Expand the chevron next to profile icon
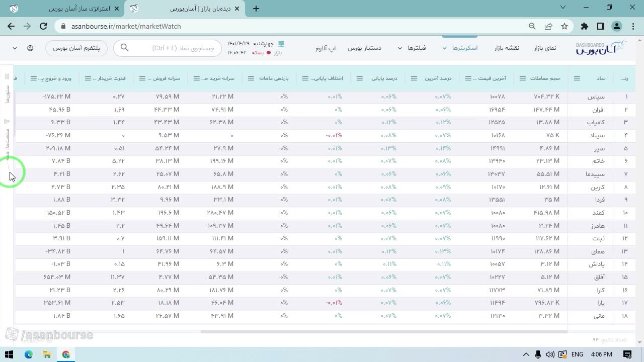Viewport: 644px width, 362px height. tap(15, 48)
